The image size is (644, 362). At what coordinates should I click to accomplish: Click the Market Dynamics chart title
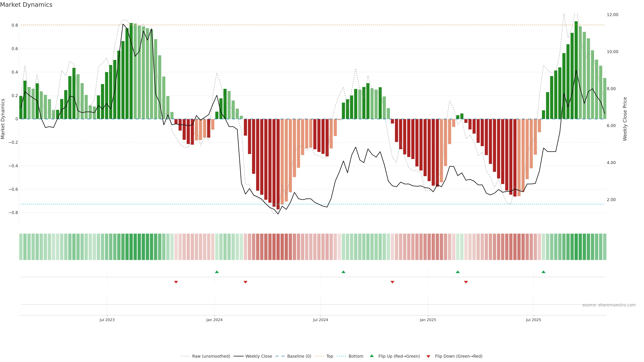tap(26, 5)
